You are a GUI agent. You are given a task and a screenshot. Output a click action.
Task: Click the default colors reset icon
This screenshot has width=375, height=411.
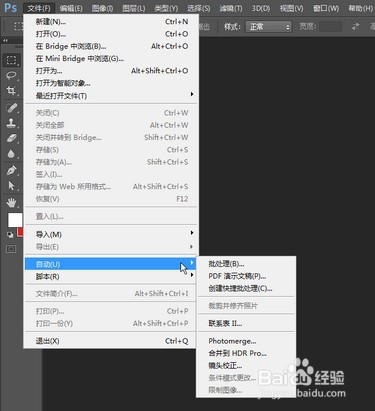click(x=10, y=235)
